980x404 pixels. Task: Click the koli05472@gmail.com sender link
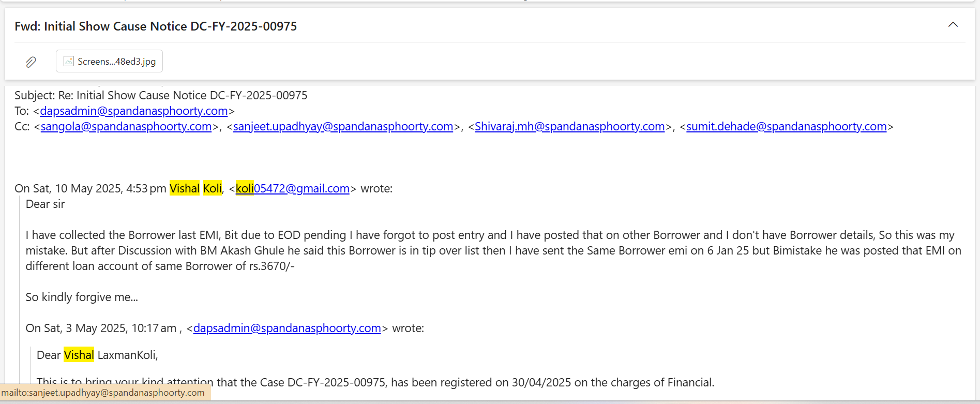293,188
